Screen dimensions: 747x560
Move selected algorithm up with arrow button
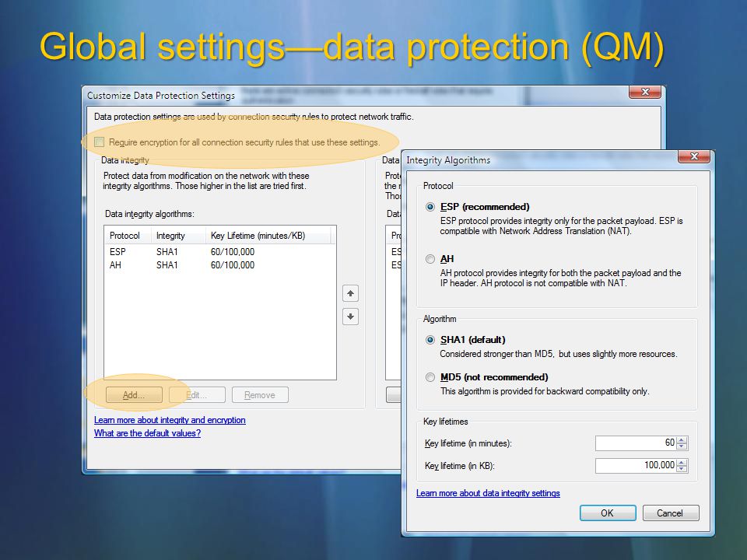pyautogui.click(x=350, y=293)
